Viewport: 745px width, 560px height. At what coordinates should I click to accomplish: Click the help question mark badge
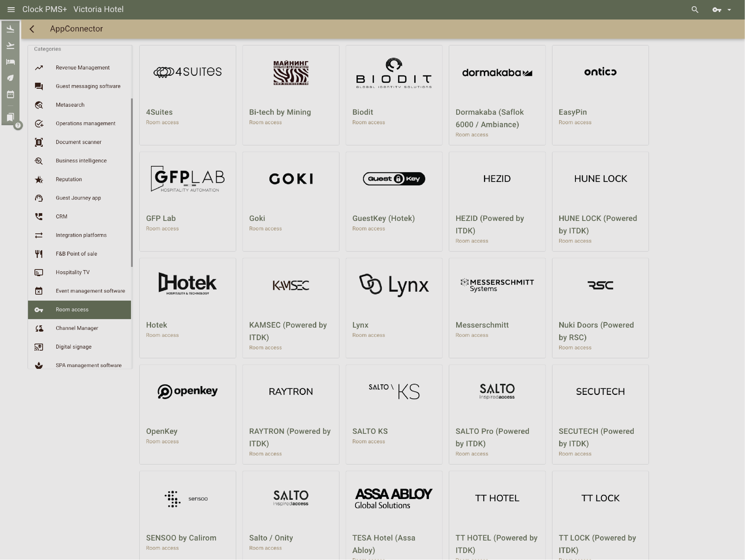(x=18, y=126)
